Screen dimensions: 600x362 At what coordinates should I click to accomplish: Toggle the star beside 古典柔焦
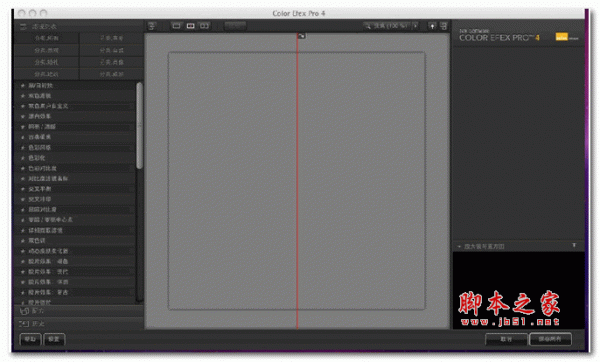click(23, 137)
